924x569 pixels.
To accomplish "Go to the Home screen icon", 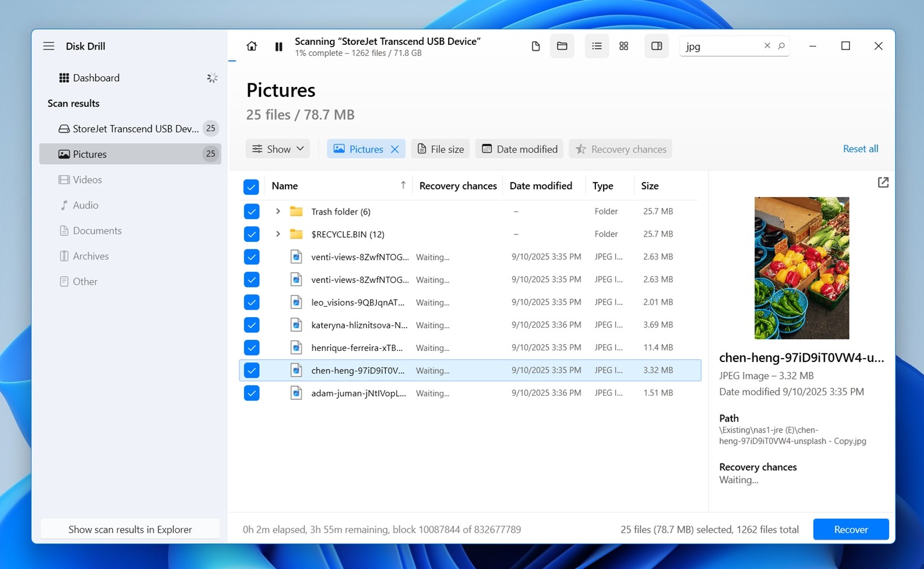I will (x=251, y=46).
